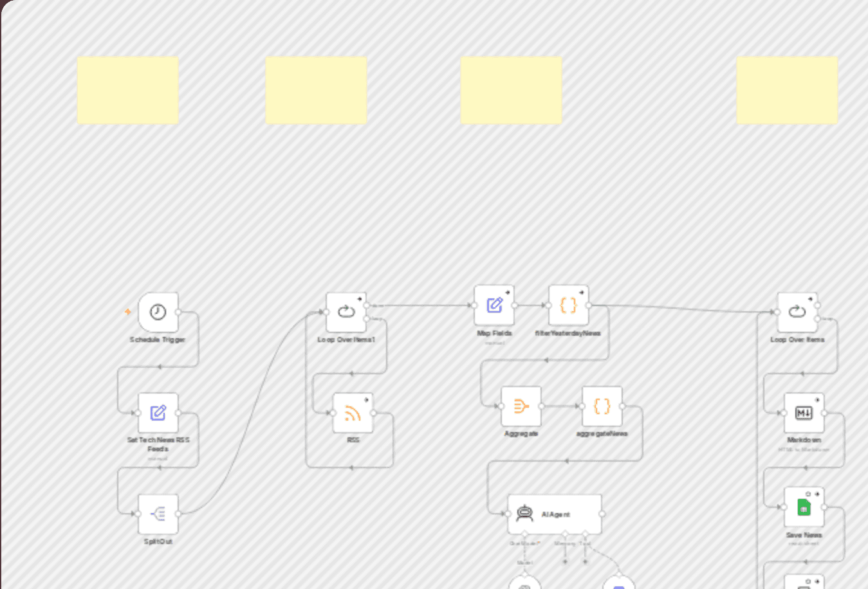Open the Aggregate node icon
Screen dimensions: 868x589
[521, 406]
